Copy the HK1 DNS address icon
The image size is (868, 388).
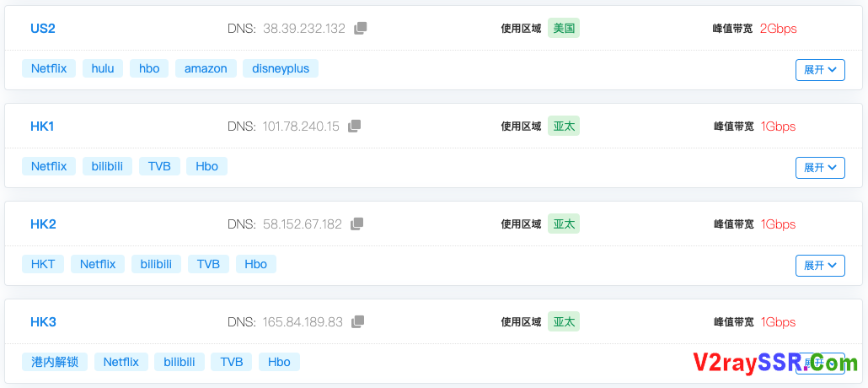pos(355,126)
